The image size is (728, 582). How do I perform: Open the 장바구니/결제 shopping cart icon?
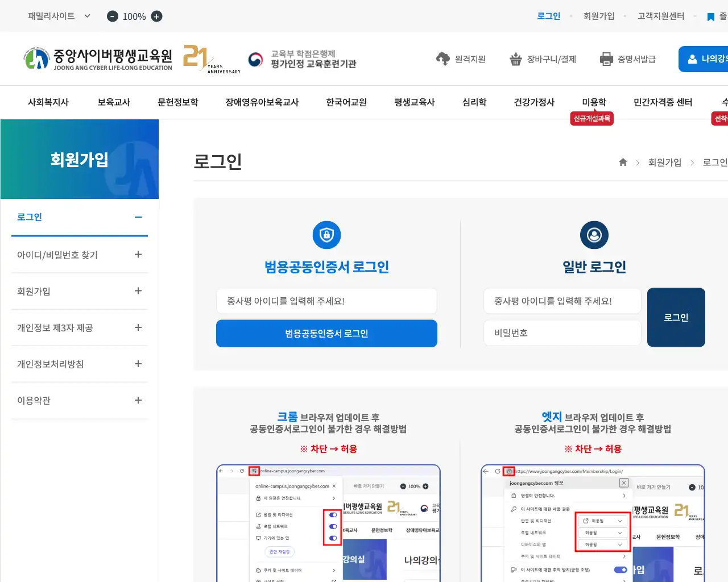(x=515, y=59)
